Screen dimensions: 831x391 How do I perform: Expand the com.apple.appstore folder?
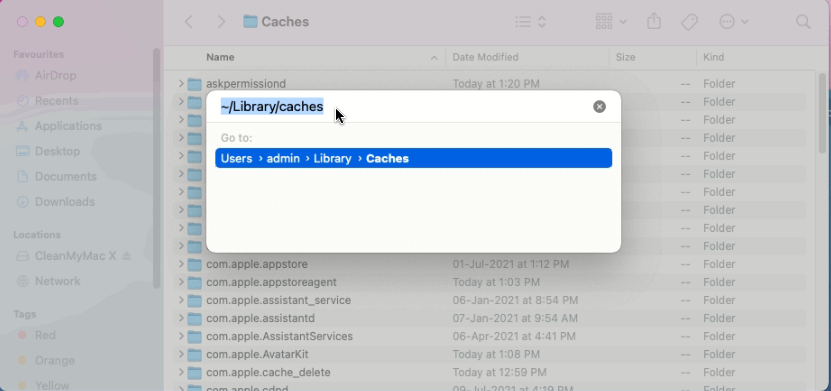pyautogui.click(x=181, y=264)
